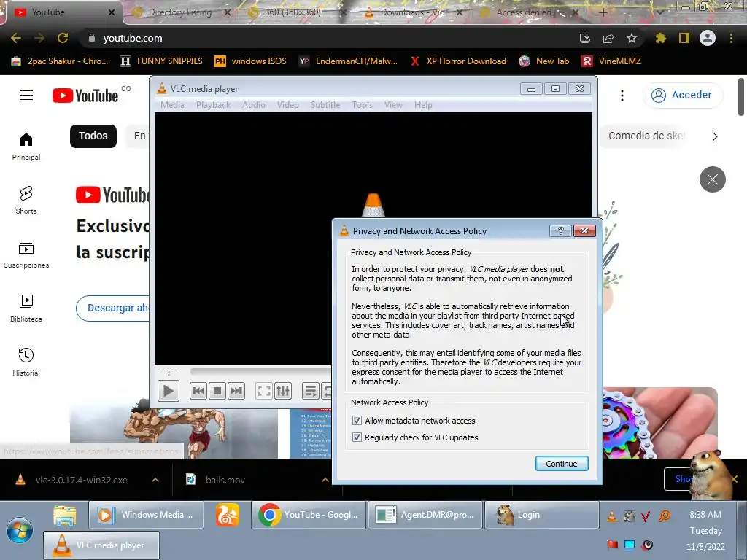Click the VLC Play button
The image size is (747, 560).
tap(169, 391)
